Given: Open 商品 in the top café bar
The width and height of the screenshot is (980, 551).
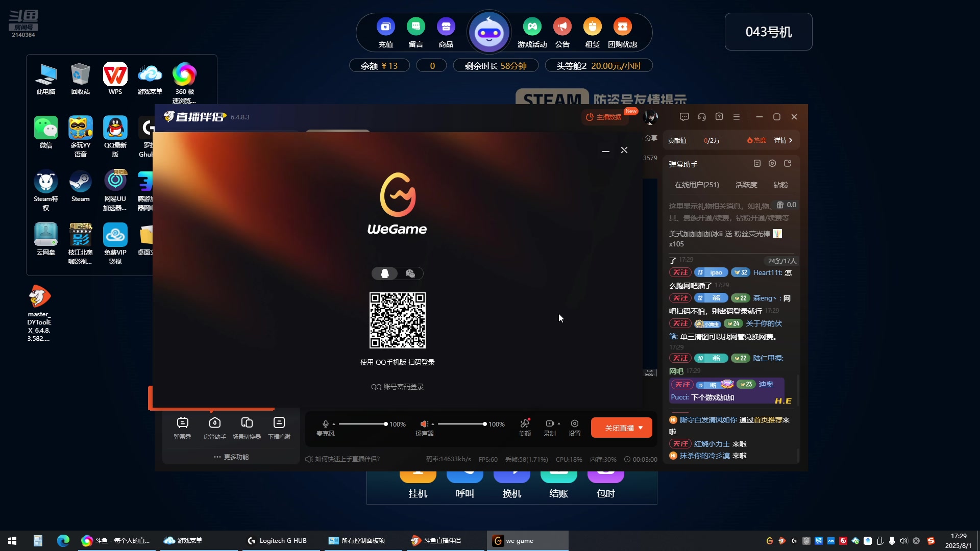Looking at the screenshot, I should (446, 33).
